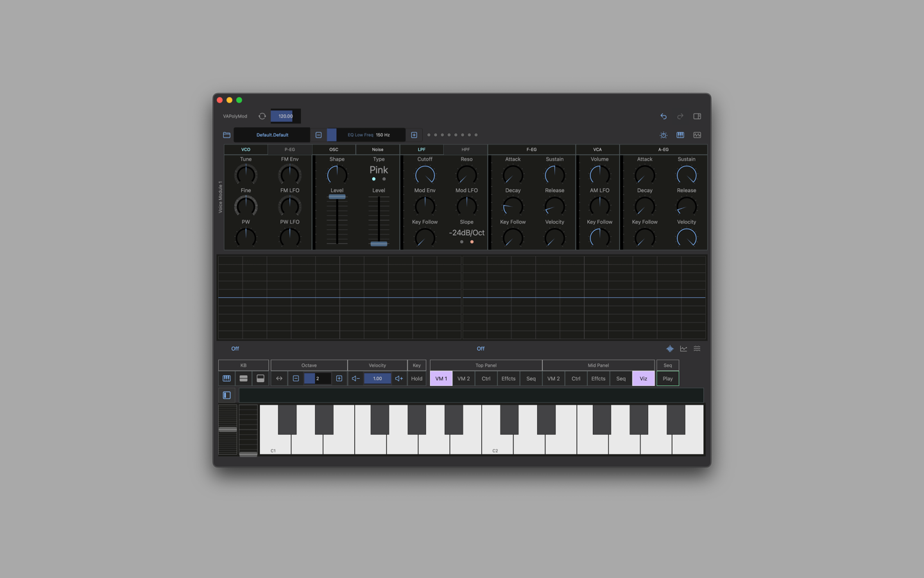Screen dimensions: 924x578
Task: Raise the octave with plus icon
Action: (x=339, y=378)
